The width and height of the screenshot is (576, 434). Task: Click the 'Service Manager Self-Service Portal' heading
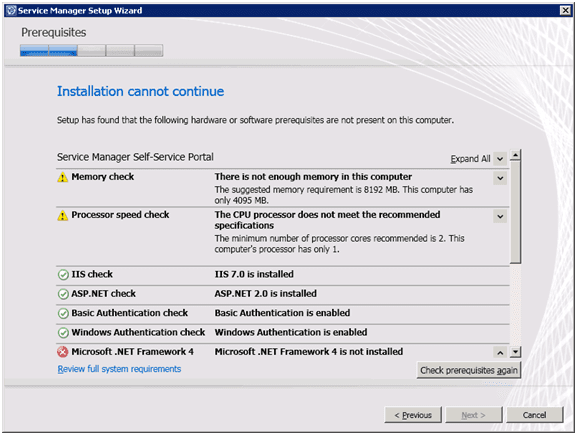(x=135, y=157)
